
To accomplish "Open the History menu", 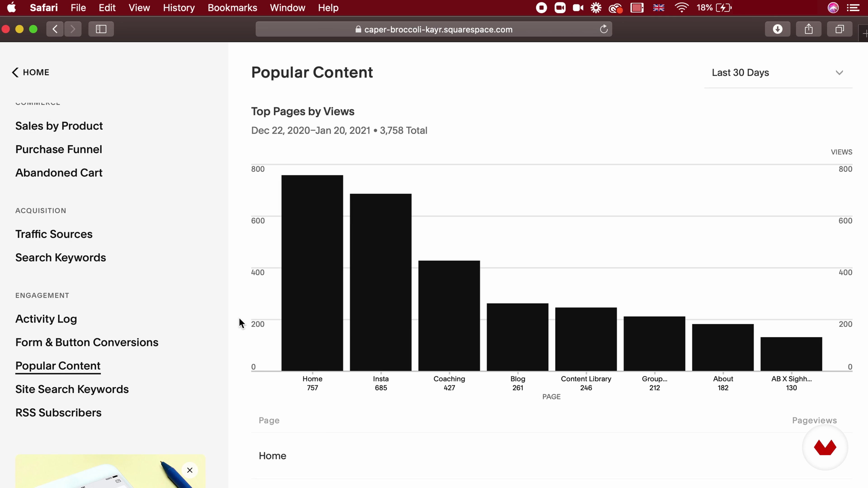I will click(179, 7).
